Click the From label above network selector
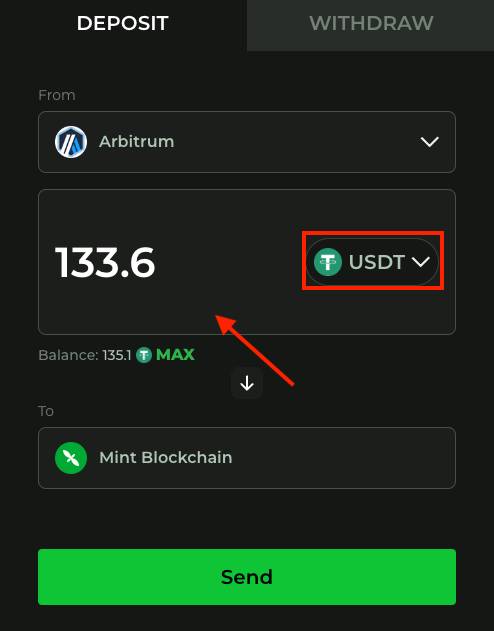 [57, 95]
